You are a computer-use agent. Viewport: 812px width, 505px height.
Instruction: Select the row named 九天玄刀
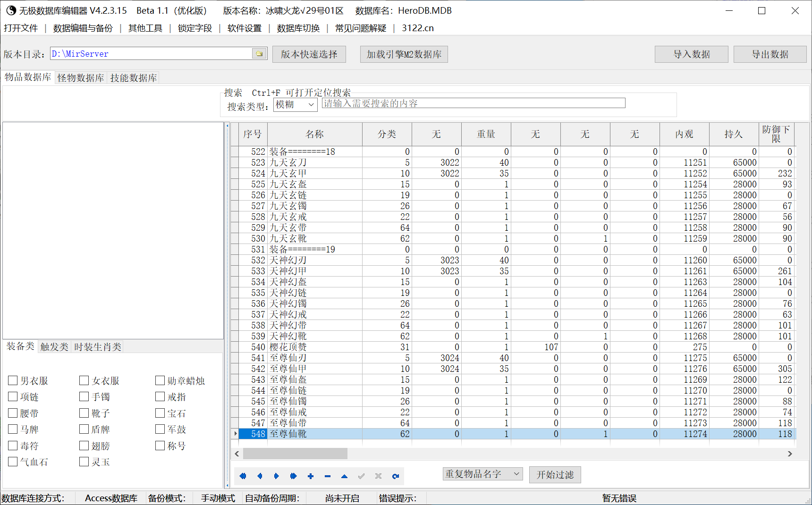[513, 162]
